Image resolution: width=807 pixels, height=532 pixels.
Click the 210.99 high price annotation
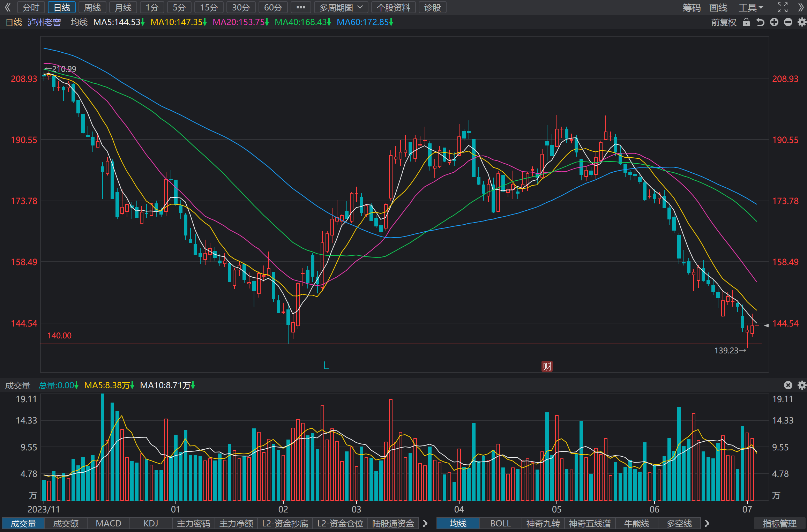click(60, 69)
